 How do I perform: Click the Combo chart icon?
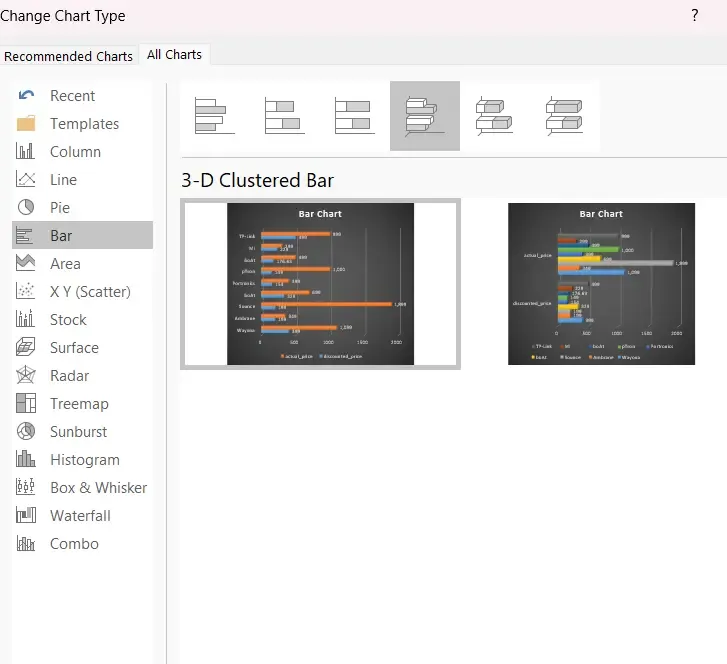(x=26, y=543)
